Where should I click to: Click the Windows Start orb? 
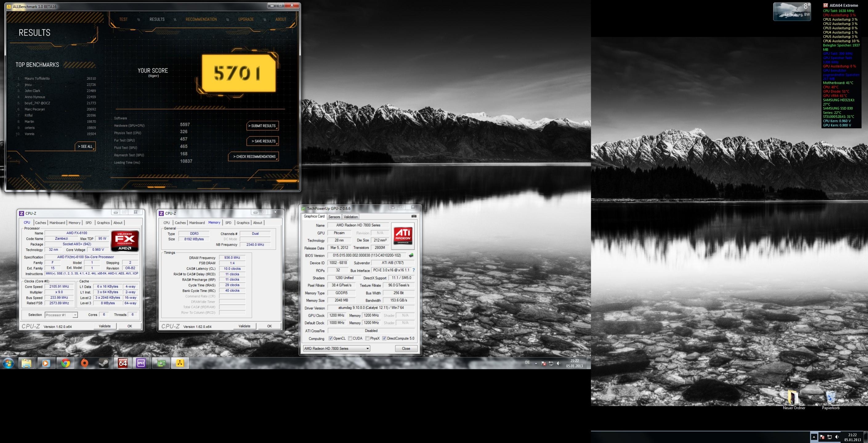click(8, 363)
